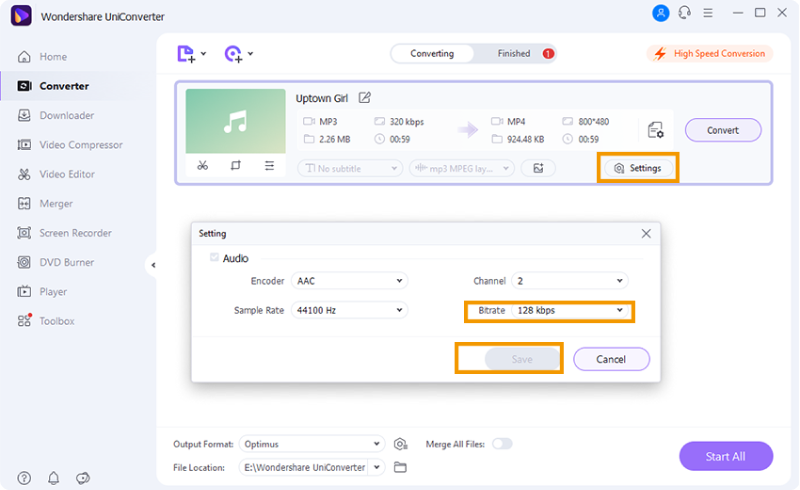Open Video Compressor in the sidebar
The height and width of the screenshot is (490, 800).
pyautogui.click(x=80, y=145)
